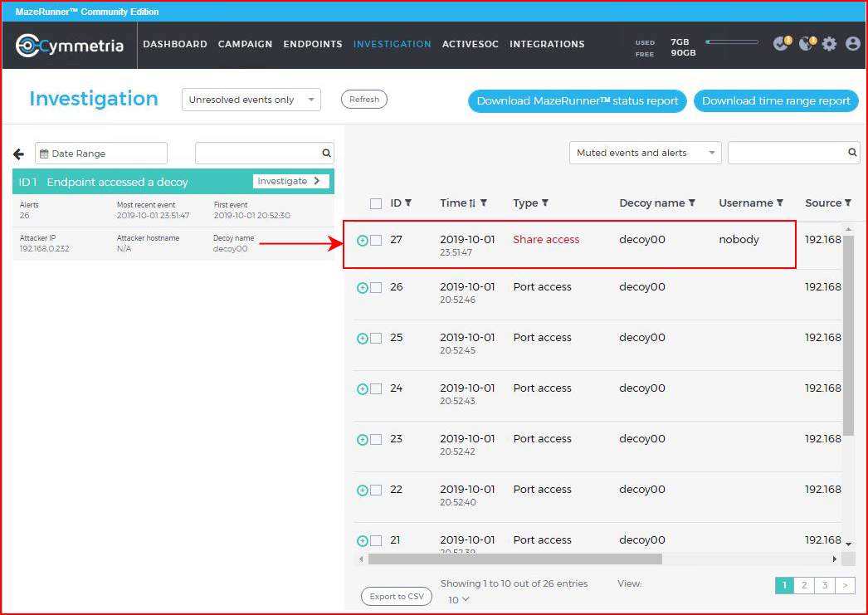Expand event row 23 plus icon
Viewport: 868px width, 615px height.
pos(362,440)
